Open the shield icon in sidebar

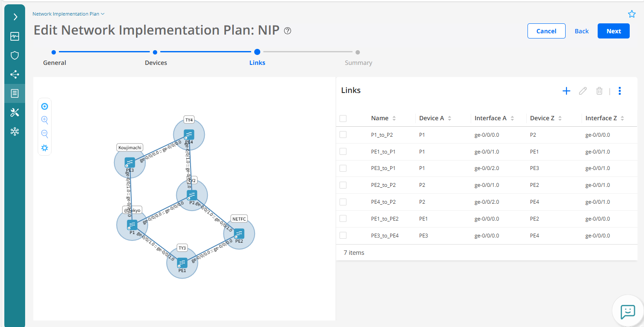point(15,55)
